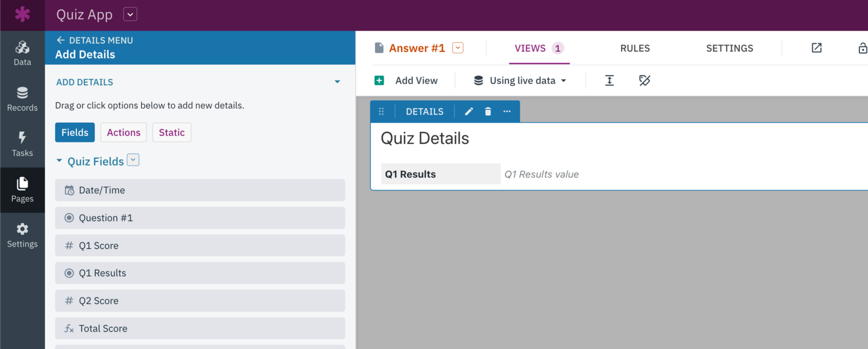This screenshot has height=349, width=868.
Task: Switch to the SETTINGS tab
Action: tap(729, 48)
